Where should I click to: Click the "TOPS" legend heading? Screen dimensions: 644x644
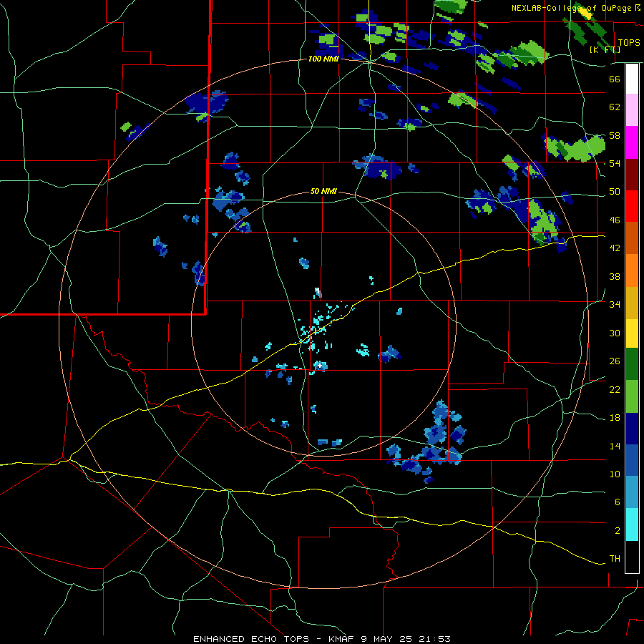point(629,43)
